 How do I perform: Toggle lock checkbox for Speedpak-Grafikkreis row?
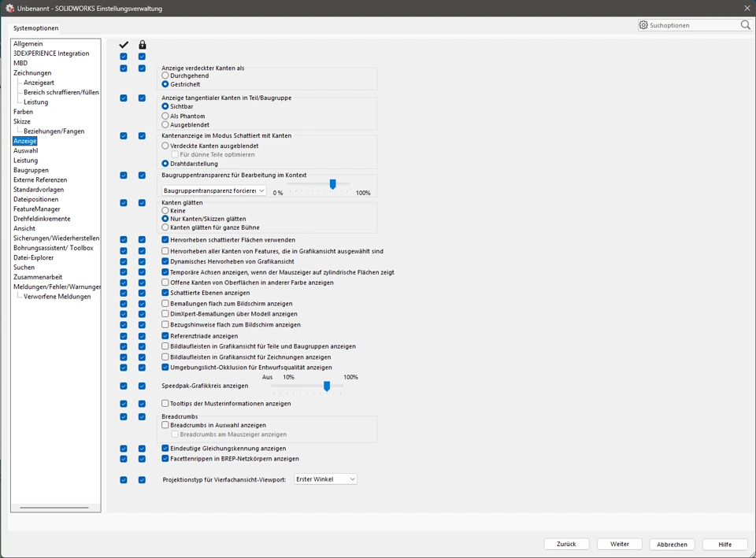point(143,386)
